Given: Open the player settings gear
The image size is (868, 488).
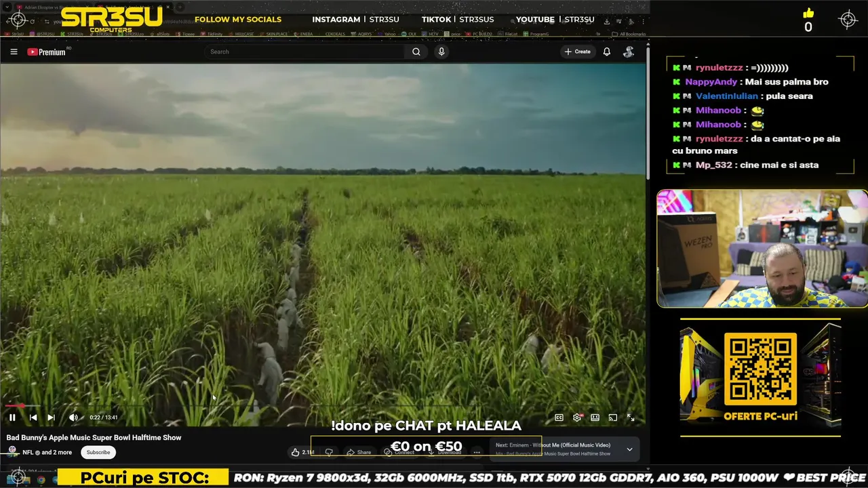Looking at the screenshot, I should 577,418.
